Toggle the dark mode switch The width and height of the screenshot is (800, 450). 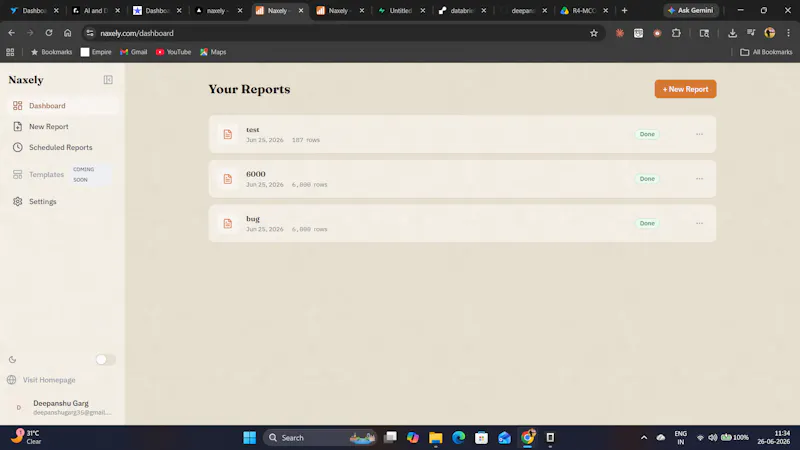tap(105, 360)
